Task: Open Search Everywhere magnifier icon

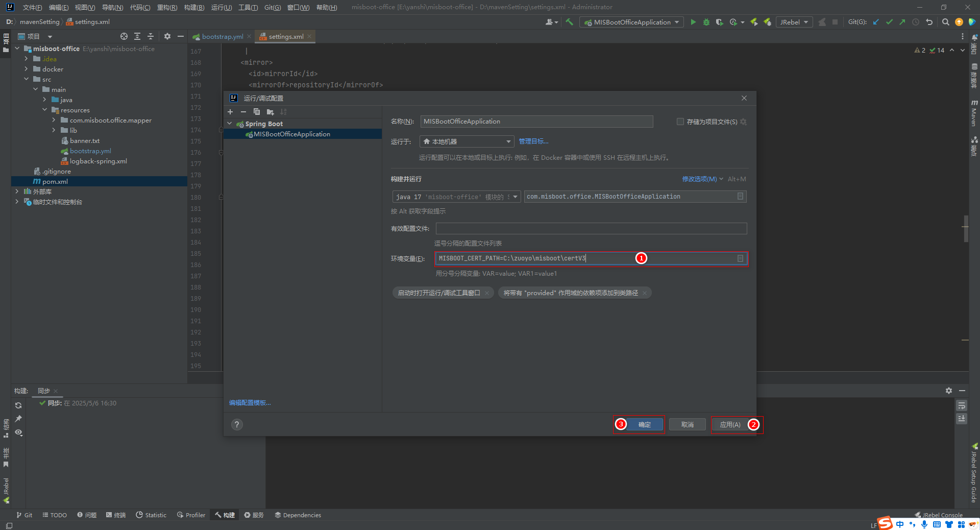Action: click(945, 22)
